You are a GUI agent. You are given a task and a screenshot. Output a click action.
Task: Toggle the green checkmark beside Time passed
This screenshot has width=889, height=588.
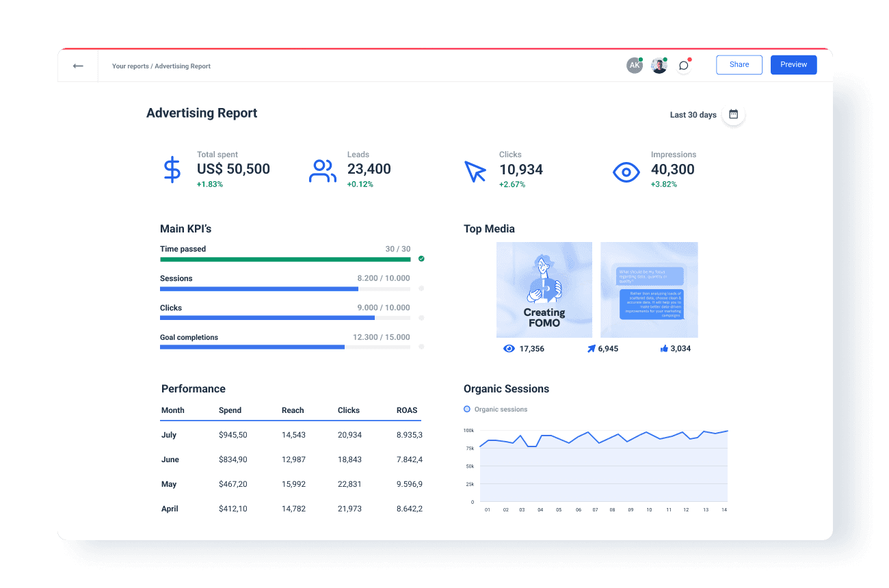421,258
